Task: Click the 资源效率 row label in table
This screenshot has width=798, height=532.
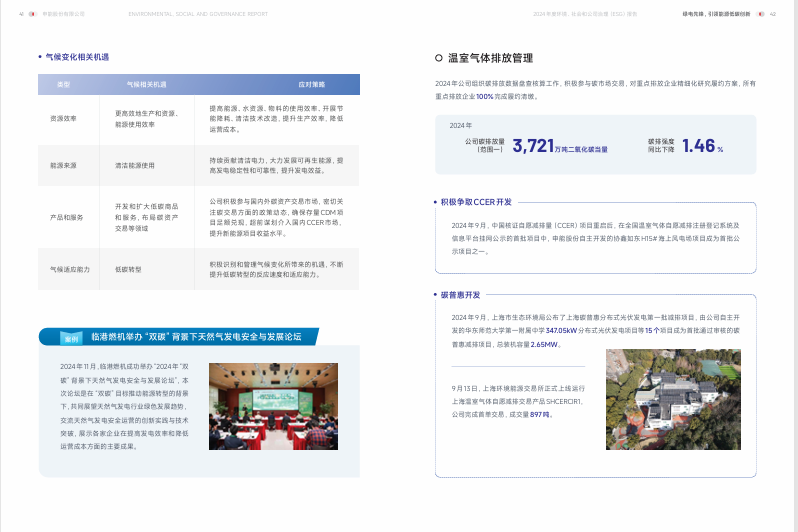Action: click(65, 118)
